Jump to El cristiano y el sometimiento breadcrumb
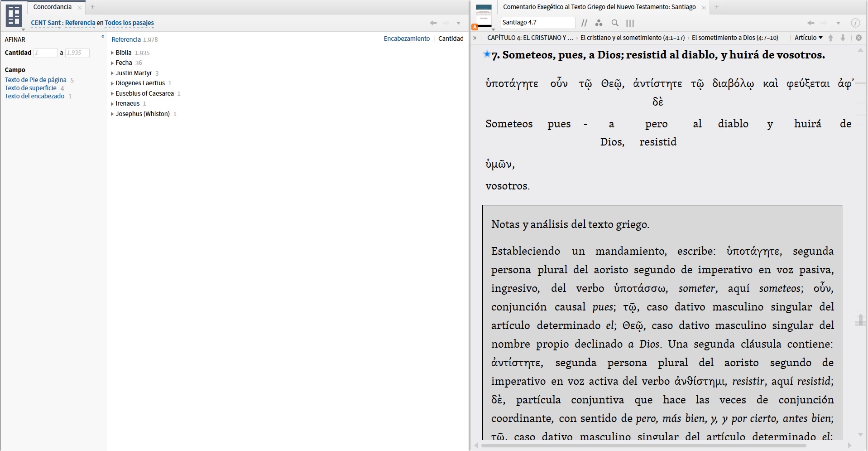This screenshot has width=868, height=451. [x=633, y=38]
